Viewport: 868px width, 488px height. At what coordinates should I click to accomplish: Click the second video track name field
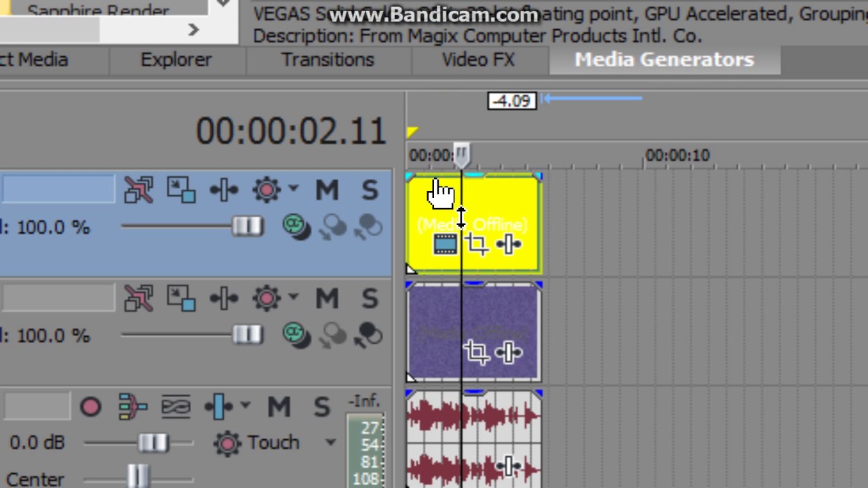[x=58, y=298]
